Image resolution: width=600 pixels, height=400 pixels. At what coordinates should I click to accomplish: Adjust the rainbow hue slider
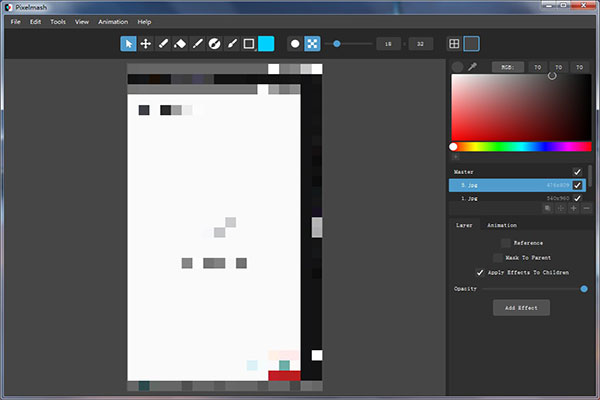(x=521, y=147)
